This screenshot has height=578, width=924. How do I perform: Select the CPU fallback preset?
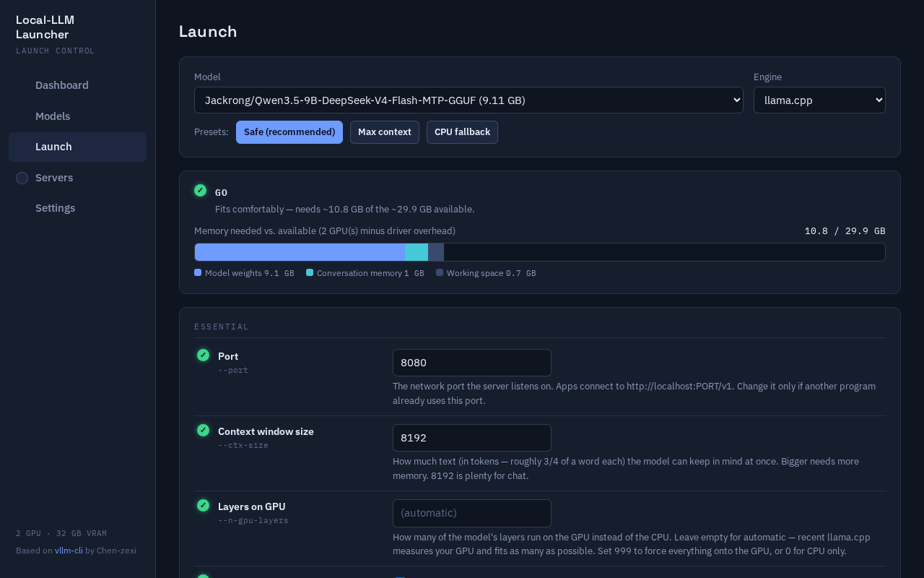[x=462, y=132]
